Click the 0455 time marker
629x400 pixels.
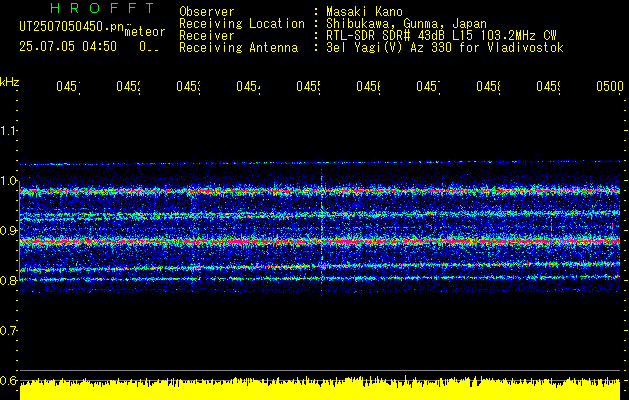[308, 86]
